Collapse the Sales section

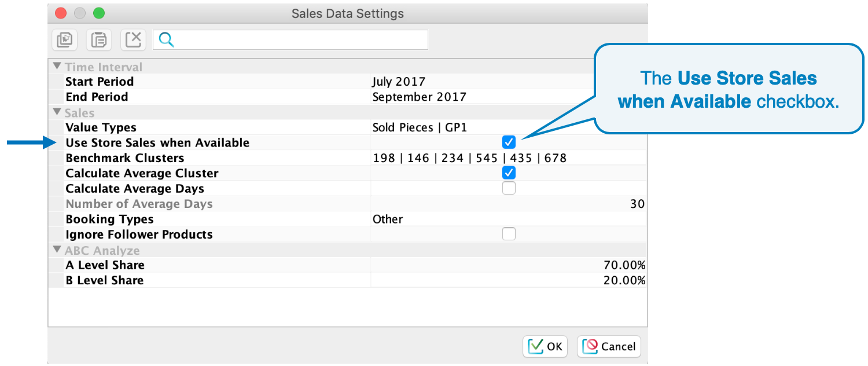tap(57, 112)
